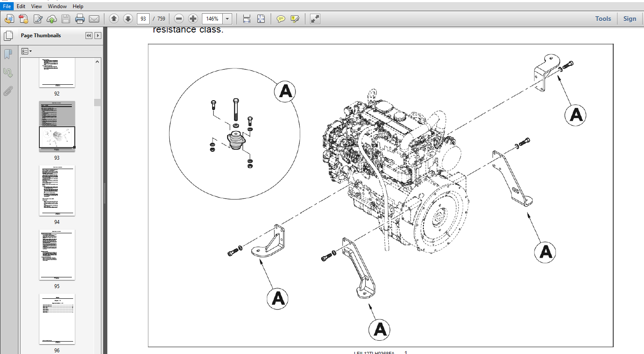
Task: Select page 94 thumbnail
Action: tap(57, 190)
